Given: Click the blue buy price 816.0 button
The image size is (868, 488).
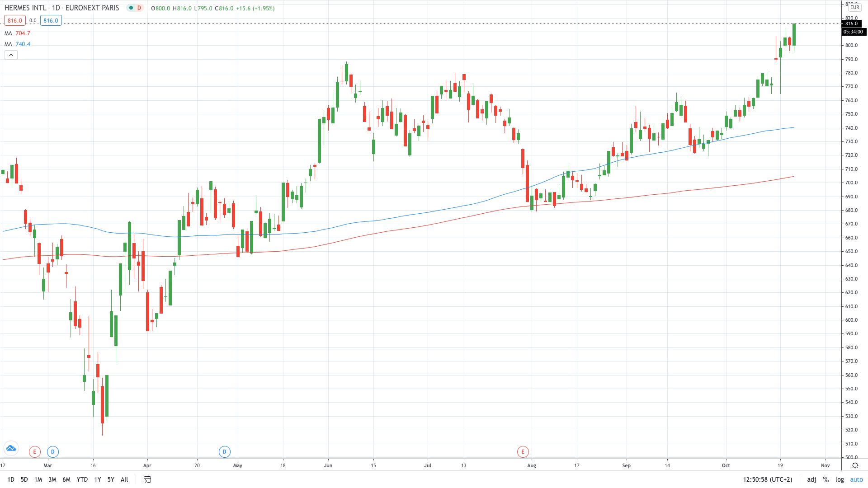Looking at the screenshot, I should (x=51, y=20).
